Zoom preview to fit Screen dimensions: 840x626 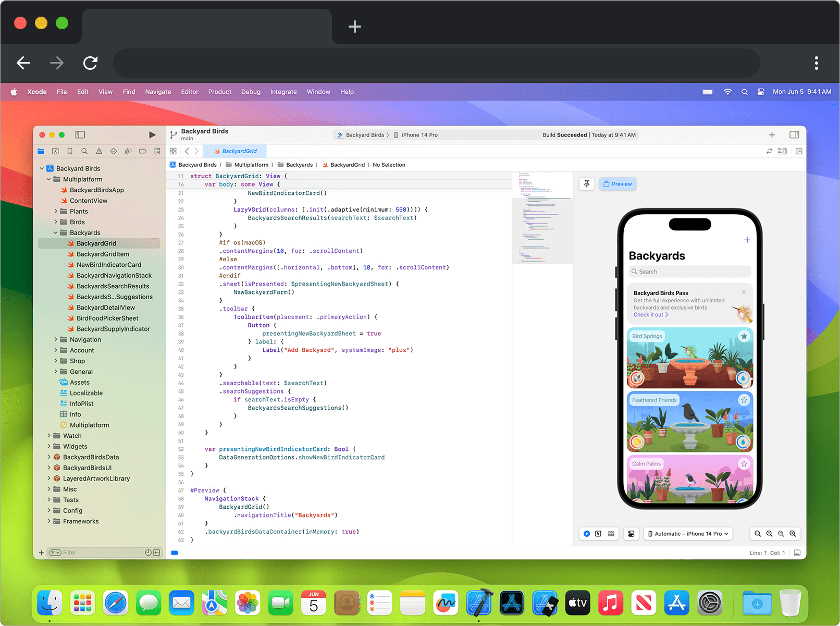click(781, 534)
